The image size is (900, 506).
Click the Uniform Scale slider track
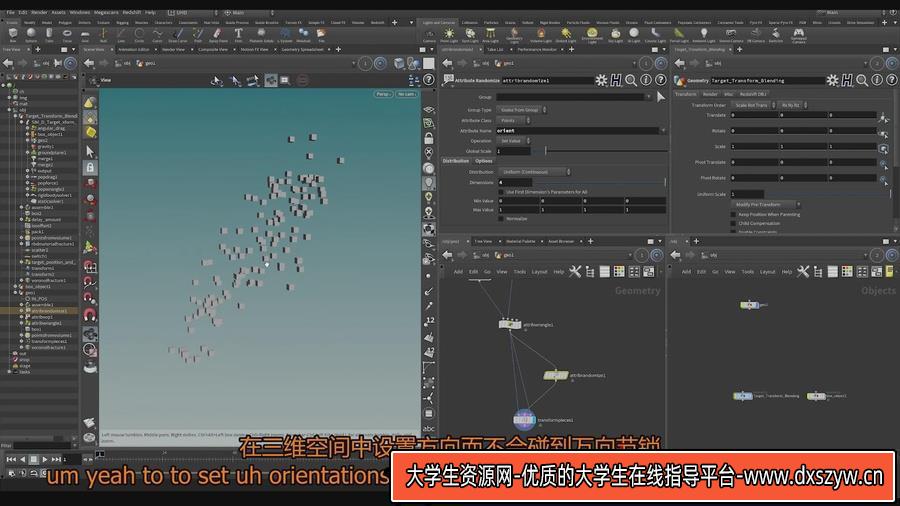[x=827, y=194]
